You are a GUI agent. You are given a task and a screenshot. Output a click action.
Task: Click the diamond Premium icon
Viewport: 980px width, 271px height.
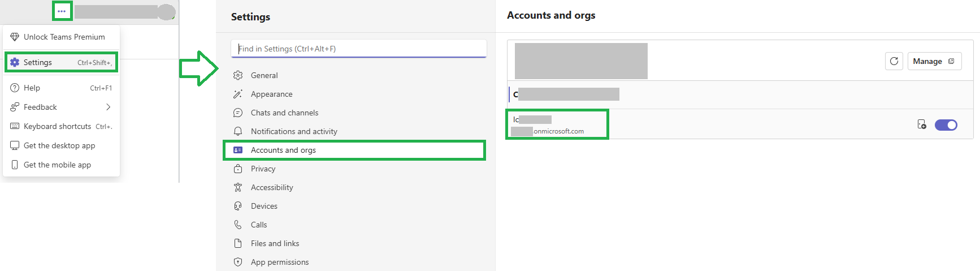click(15, 37)
